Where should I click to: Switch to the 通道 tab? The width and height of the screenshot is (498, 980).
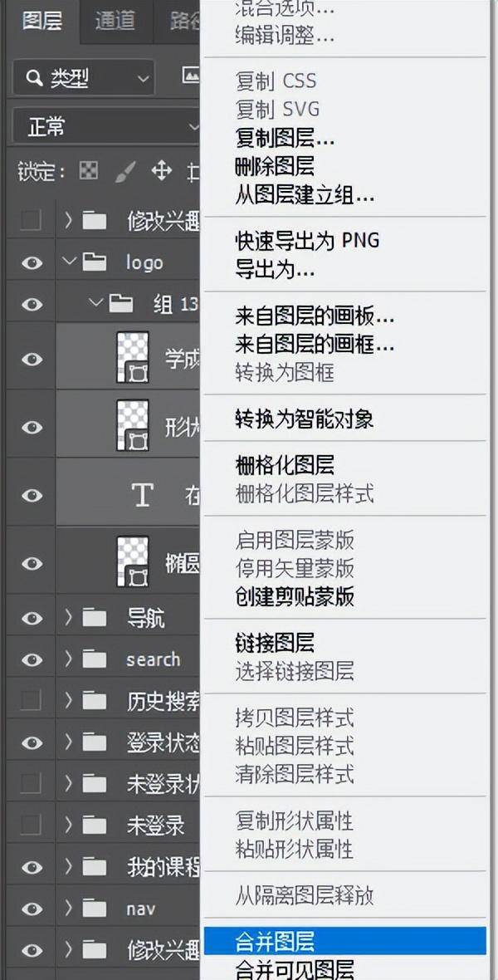pyautogui.click(x=115, y=21)
